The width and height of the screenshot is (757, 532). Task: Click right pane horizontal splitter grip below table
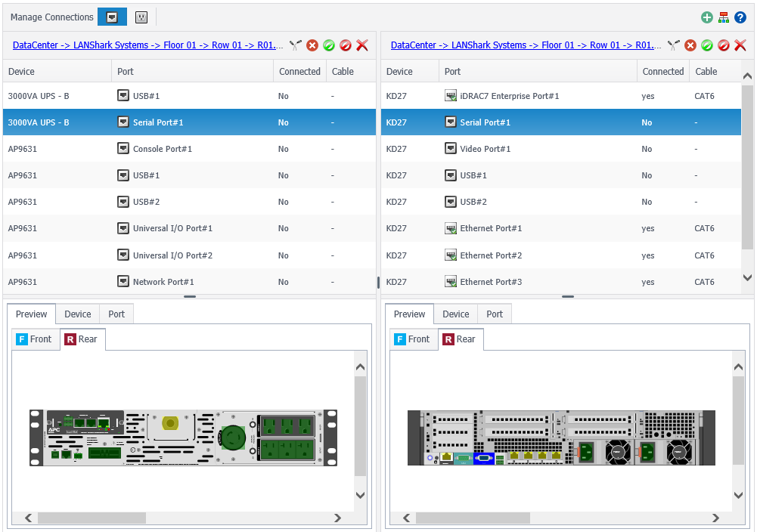pos(568,297)
